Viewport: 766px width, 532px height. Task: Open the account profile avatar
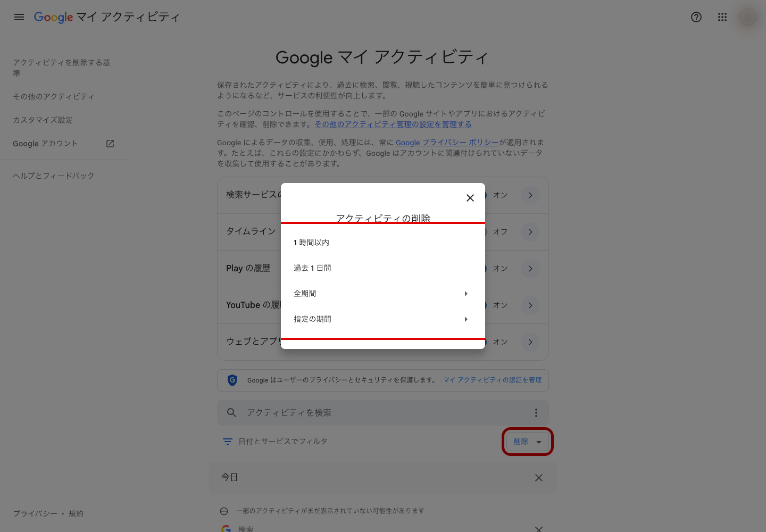click(x=748, y=17)
